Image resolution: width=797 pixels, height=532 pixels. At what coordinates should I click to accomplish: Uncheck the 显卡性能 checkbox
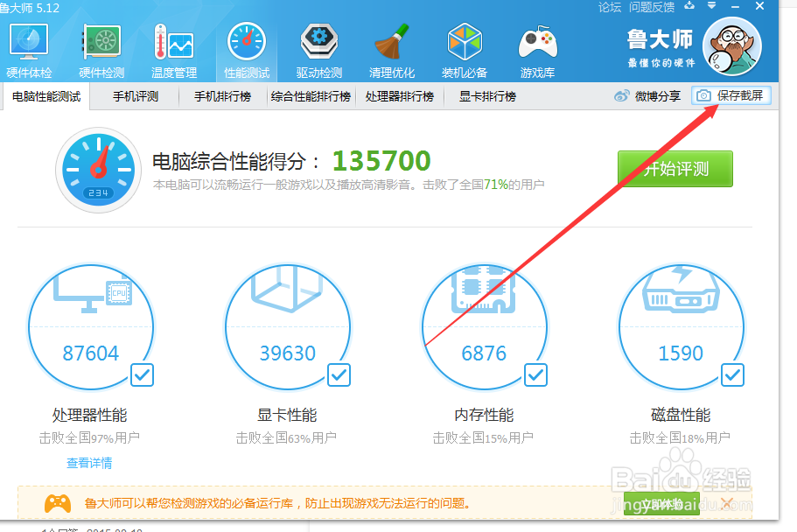pos(339,375)
